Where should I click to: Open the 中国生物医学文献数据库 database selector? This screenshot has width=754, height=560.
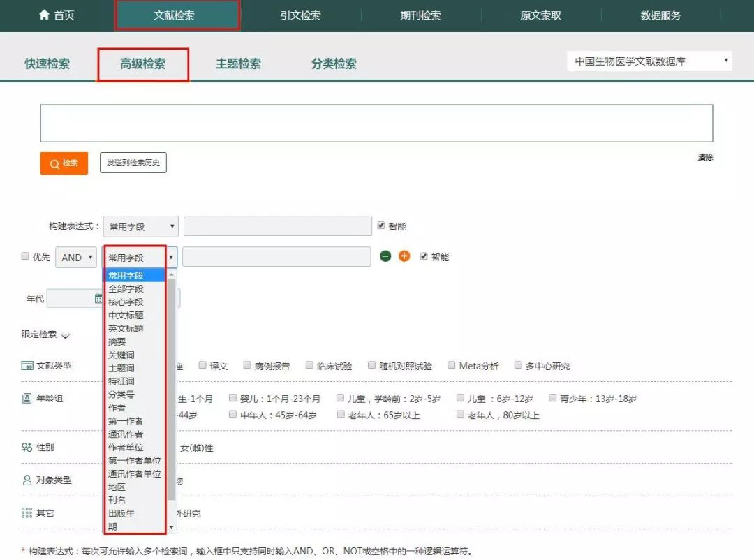tap(649, 61)
